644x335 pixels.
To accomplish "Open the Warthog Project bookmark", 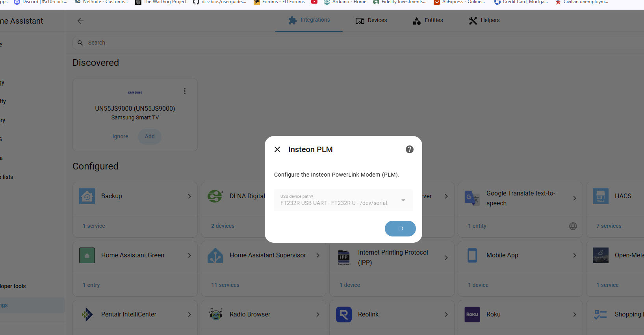I will pyautogui.click(x=161, y=2).
